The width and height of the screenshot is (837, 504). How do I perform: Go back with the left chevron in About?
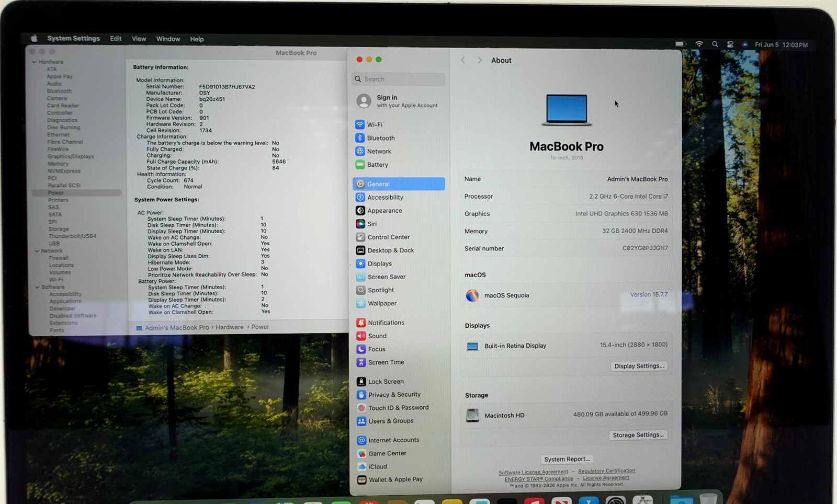tap(463, 60)
